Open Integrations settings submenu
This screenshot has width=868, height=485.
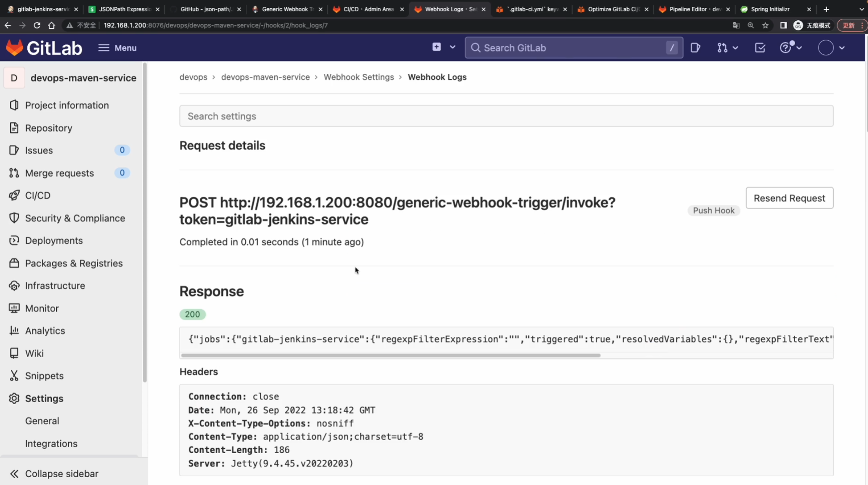(x=51, y=443)
